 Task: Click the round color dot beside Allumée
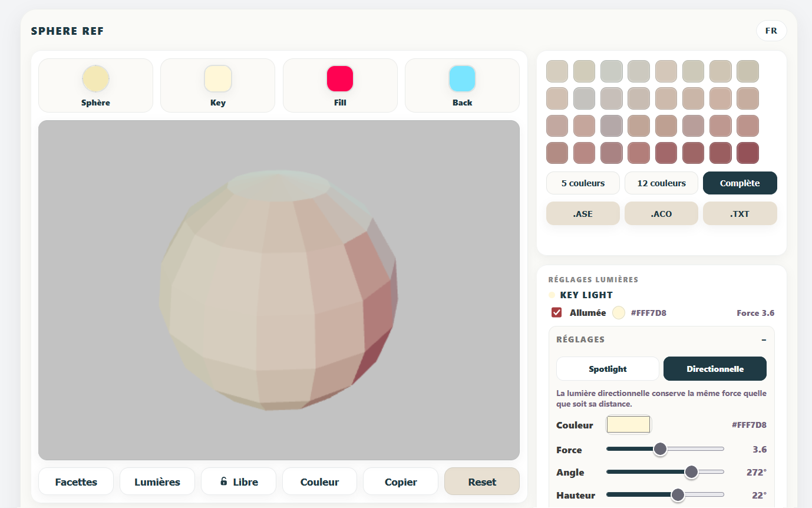click(x=618, y=313)
